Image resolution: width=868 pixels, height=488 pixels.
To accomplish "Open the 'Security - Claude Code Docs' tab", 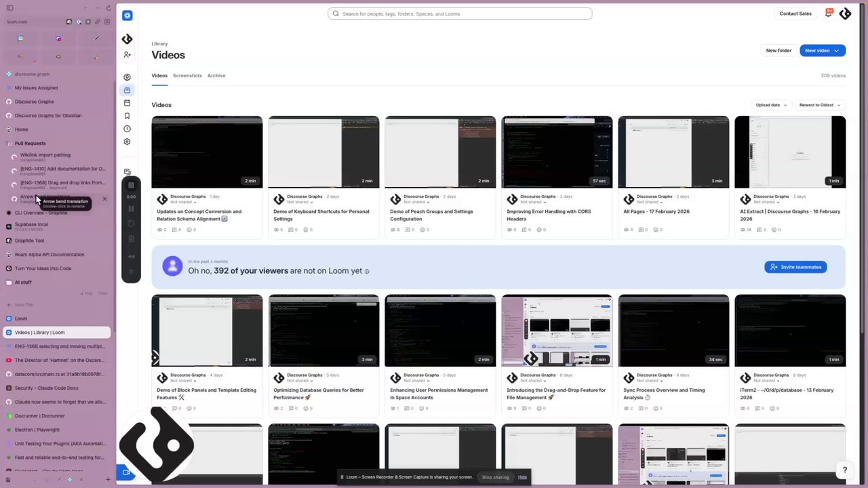I will pos(57,388).
